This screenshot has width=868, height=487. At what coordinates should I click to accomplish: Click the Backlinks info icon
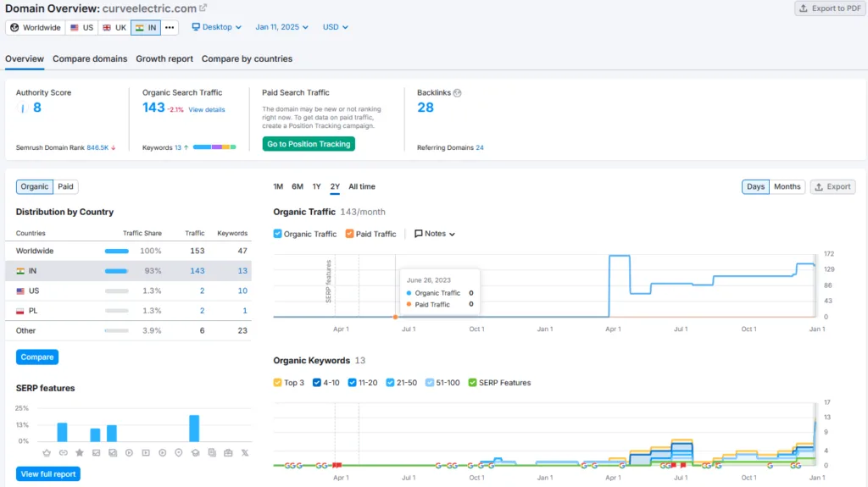pyautogui.click(x=457, y=93)
